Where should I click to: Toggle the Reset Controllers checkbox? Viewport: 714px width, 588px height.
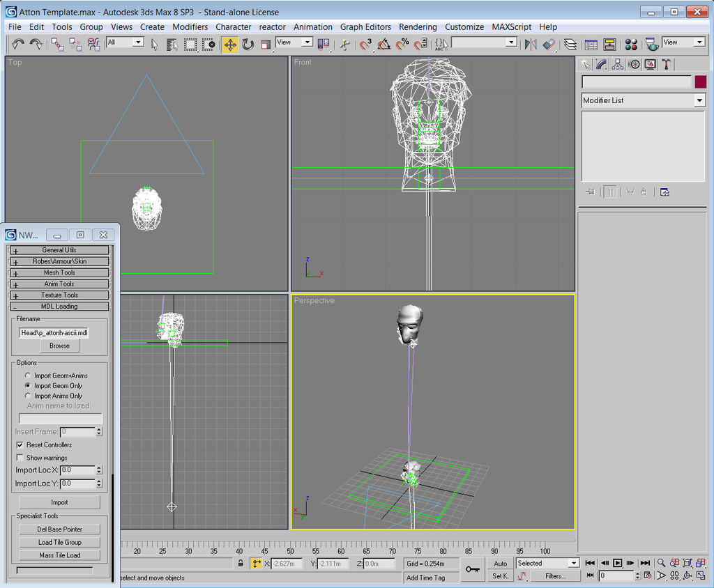20,444
